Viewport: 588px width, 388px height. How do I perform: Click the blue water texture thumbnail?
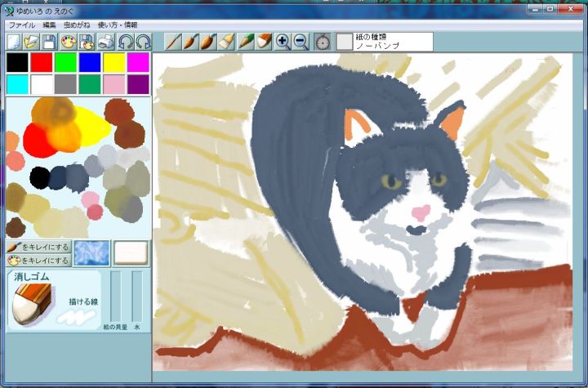click(91, 253)
